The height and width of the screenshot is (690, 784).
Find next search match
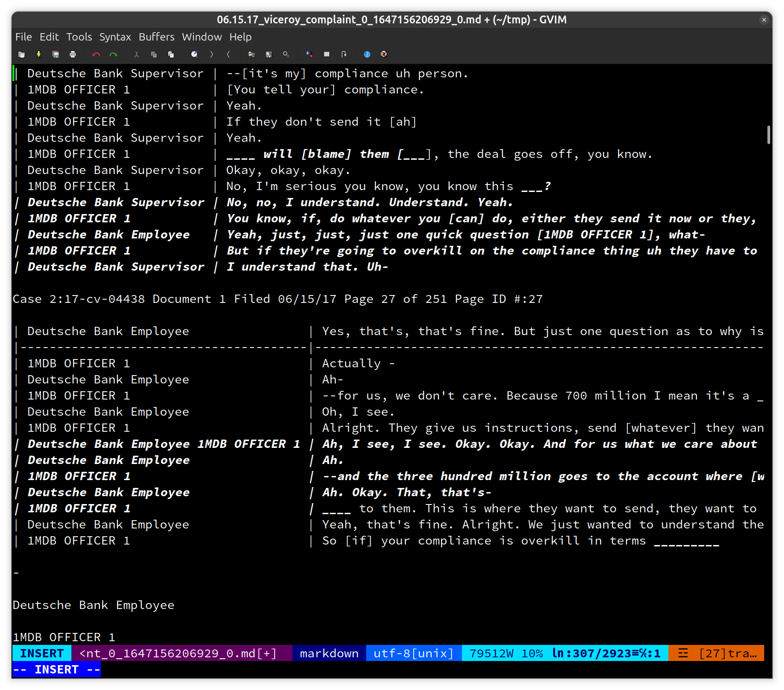(x=211, y=54)
